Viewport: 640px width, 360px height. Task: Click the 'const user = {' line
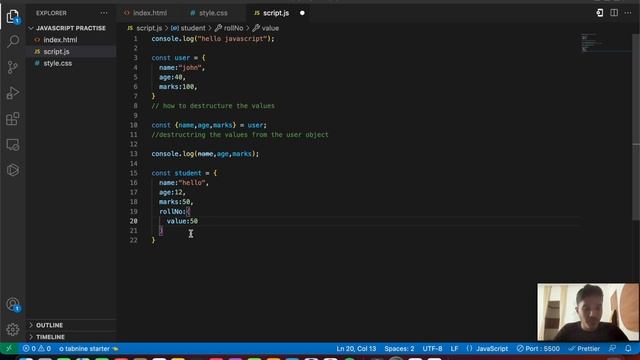point(178,58)
